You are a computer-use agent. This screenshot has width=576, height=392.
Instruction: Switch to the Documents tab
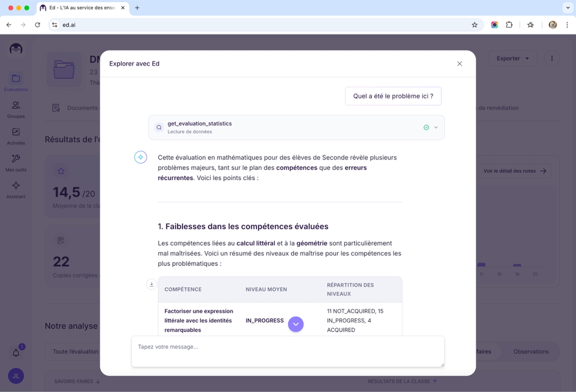[x=75, y=108]
